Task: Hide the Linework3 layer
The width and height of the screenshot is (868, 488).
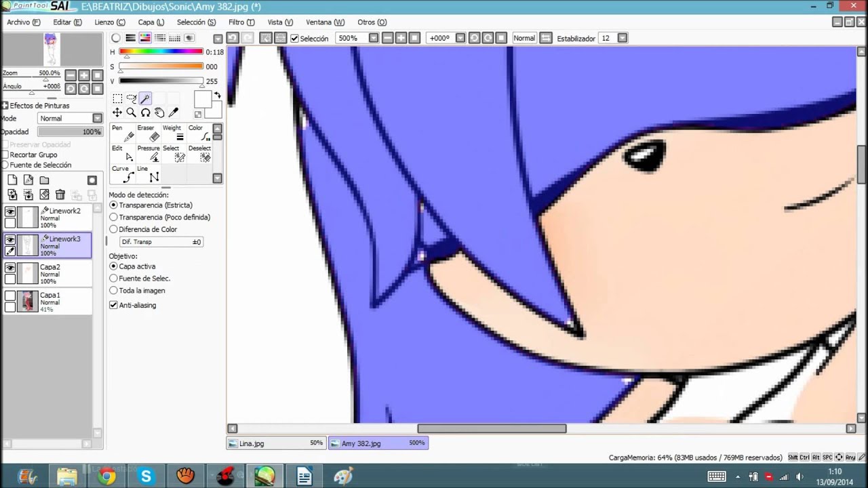Action: 10,240
